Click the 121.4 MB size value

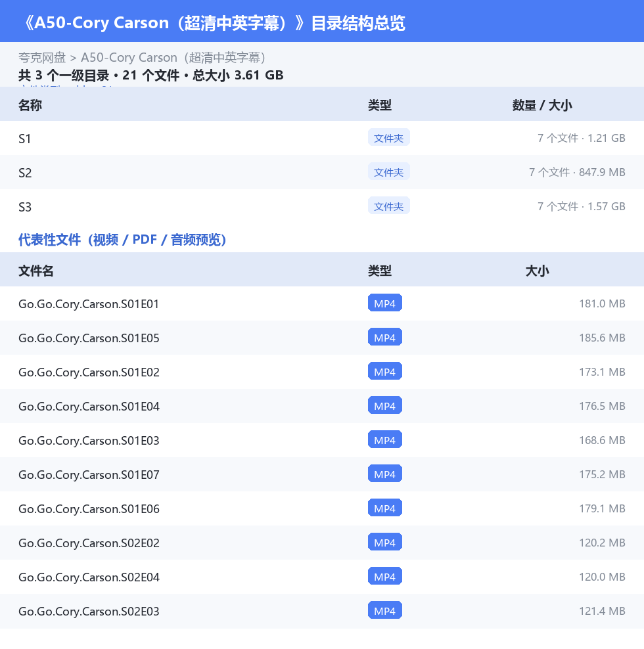point(602,611)
